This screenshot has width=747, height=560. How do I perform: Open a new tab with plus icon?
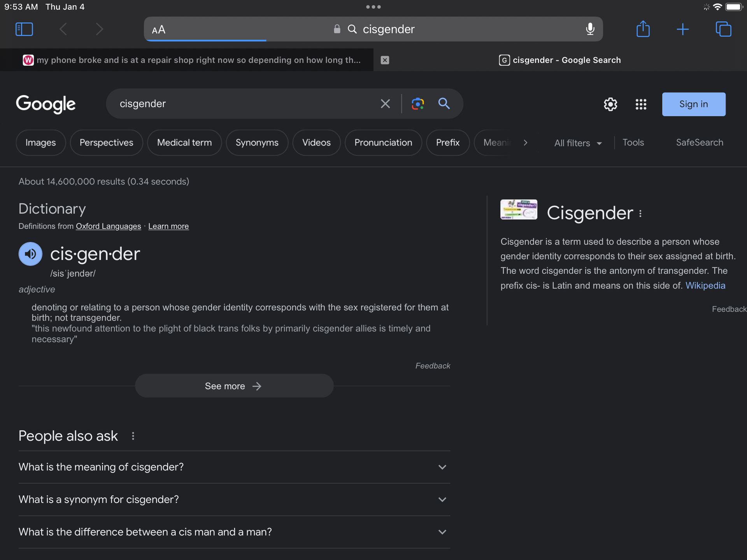coord(682,29)
